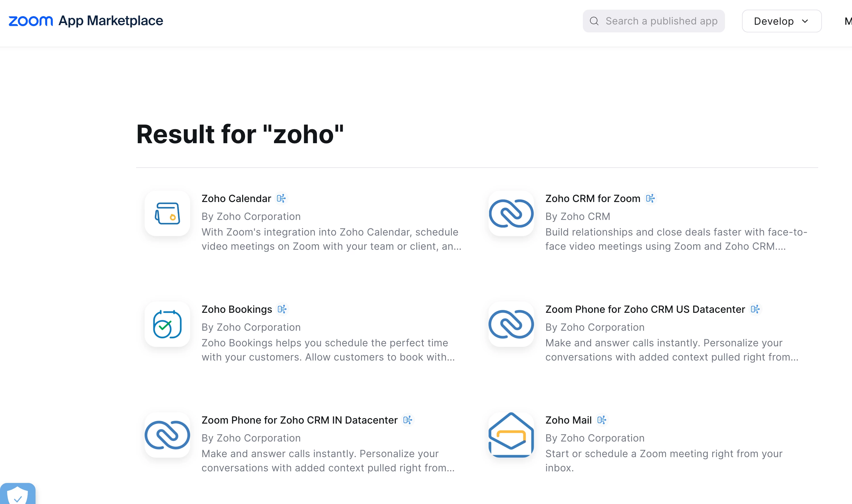Open the Zoho Calendar app title link
This screenshot has width=852, height=504.
(236, 198)
